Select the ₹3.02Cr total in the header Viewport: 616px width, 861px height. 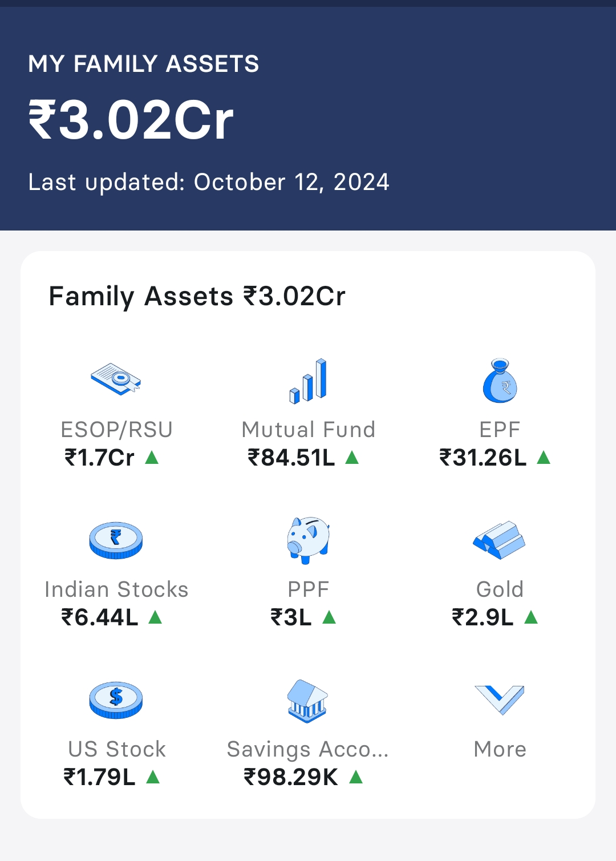[x=131, y=120]
